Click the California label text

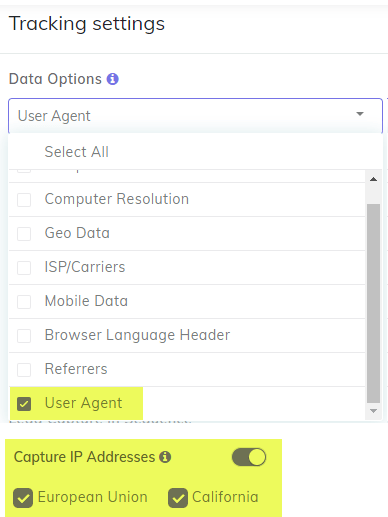(225, 497)
